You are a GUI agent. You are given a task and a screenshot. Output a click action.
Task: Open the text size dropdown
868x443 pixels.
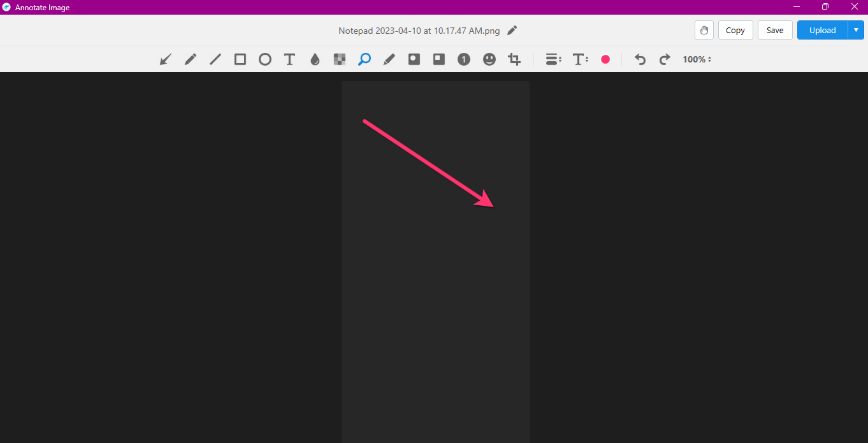580,59
